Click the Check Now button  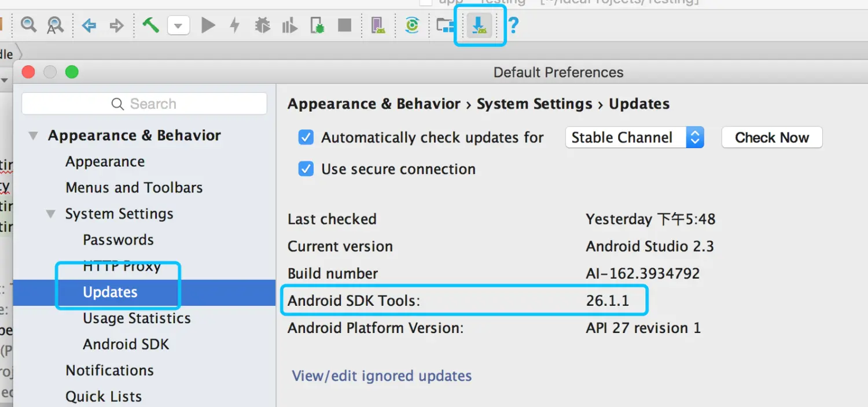pos(772,138)
